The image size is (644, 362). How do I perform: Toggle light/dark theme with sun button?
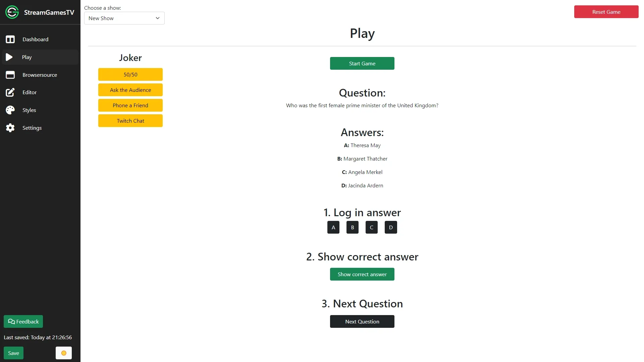64,353
